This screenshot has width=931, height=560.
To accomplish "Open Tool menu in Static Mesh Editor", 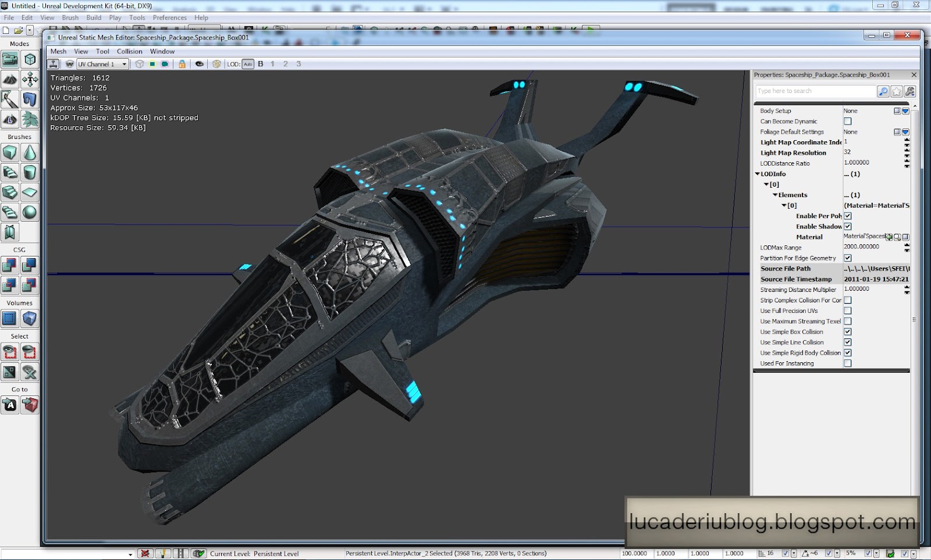I will click(x=102, y=51).
